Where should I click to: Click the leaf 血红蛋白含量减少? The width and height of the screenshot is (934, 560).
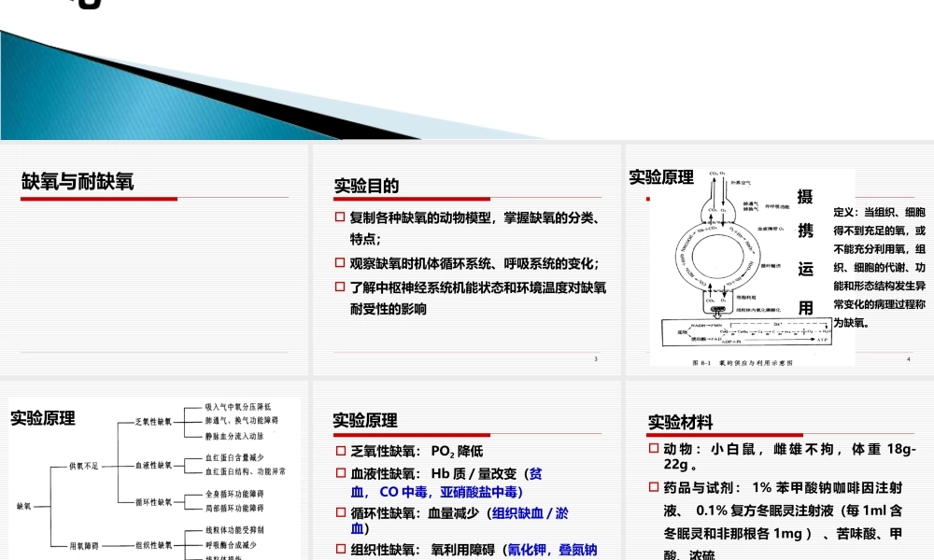(x=234, y=457)
